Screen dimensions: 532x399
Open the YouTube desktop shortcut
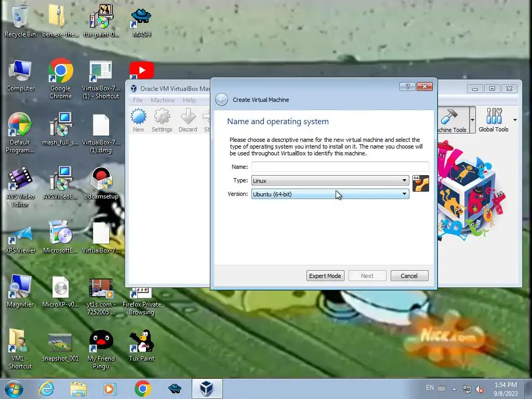141,71
